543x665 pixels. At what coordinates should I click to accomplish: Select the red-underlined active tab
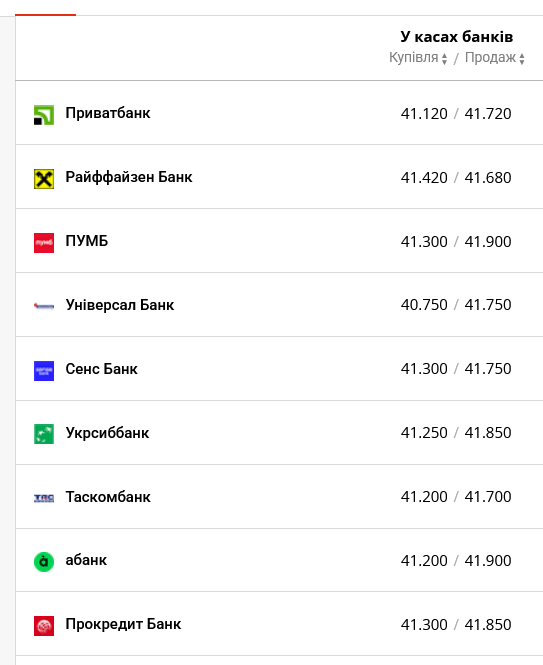(45, 14)
